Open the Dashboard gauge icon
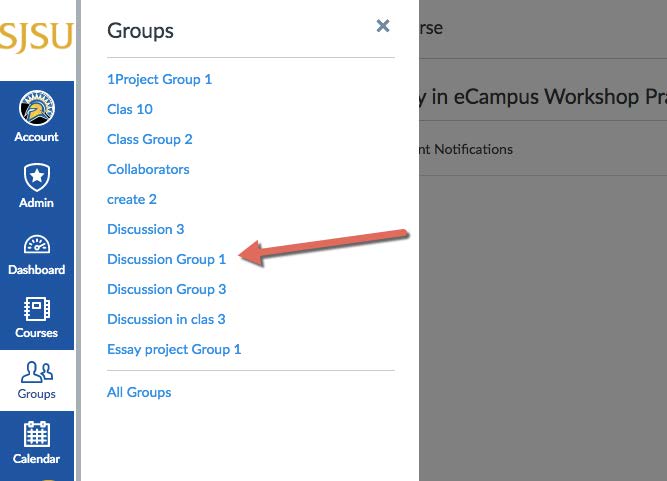 [37, 245]
